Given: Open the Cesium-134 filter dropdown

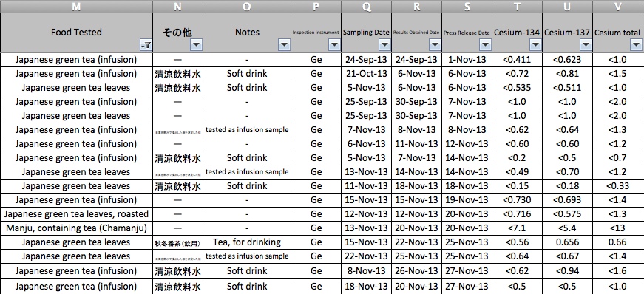Looking at the screenshot, I should (x=535, y=45).
